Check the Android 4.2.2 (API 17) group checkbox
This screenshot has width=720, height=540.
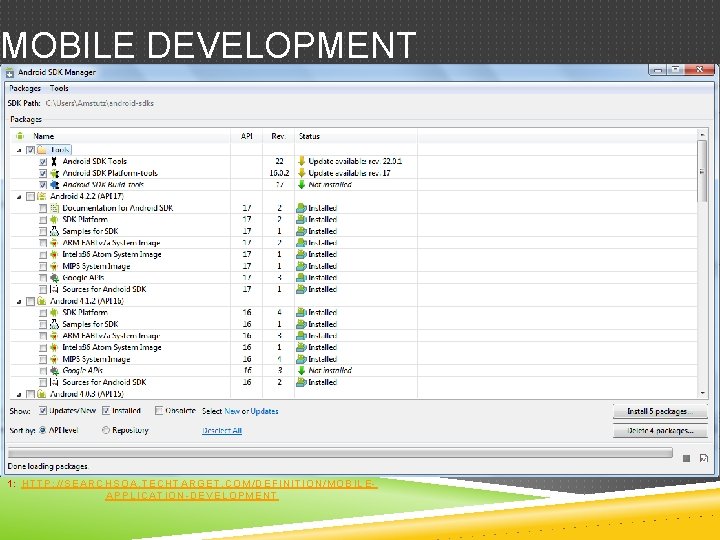[x=30, y=197]
